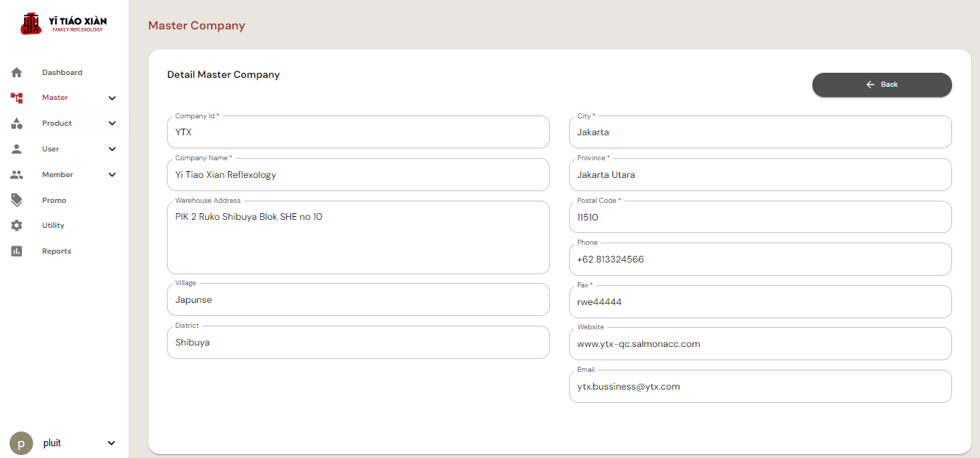This screenshot has height=458, width=980.
Task: Click the Yi Tiao Xian logo
Action: click(63, 24)
